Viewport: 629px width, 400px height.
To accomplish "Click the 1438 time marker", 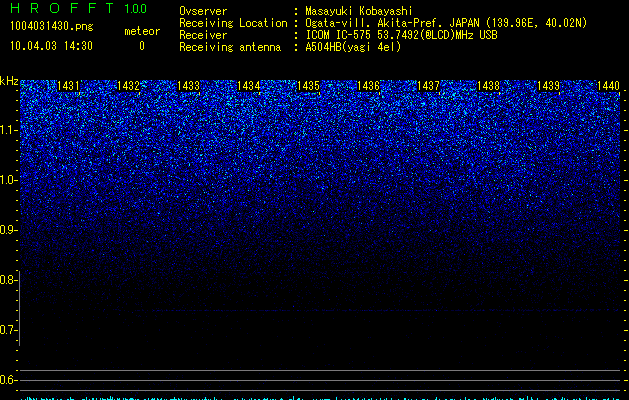I will click(x=488, y=86).
